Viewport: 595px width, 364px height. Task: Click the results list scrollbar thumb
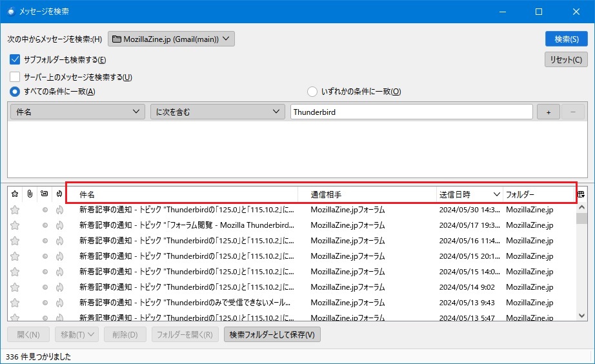coord(581,219)
